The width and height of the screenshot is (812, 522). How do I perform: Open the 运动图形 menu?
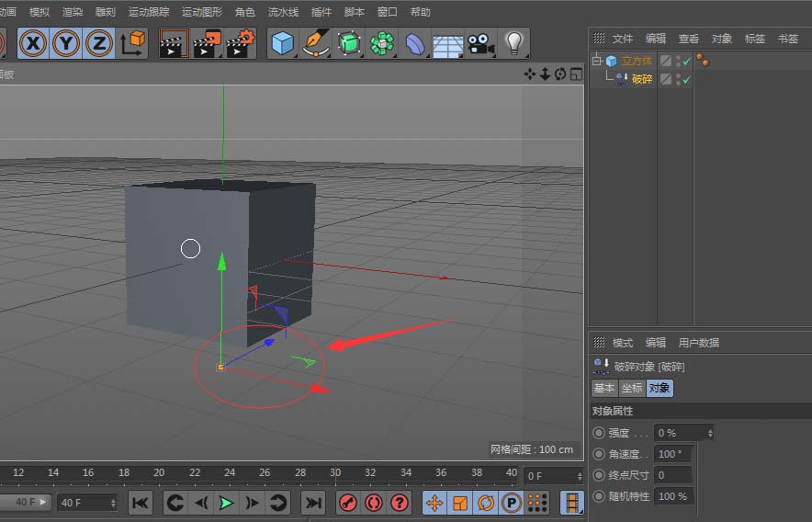coord(201,11)
